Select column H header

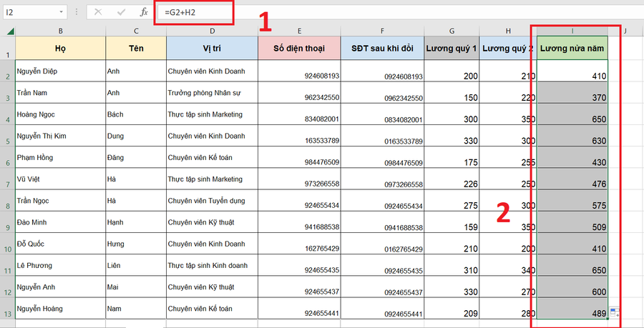click(508, 31)
